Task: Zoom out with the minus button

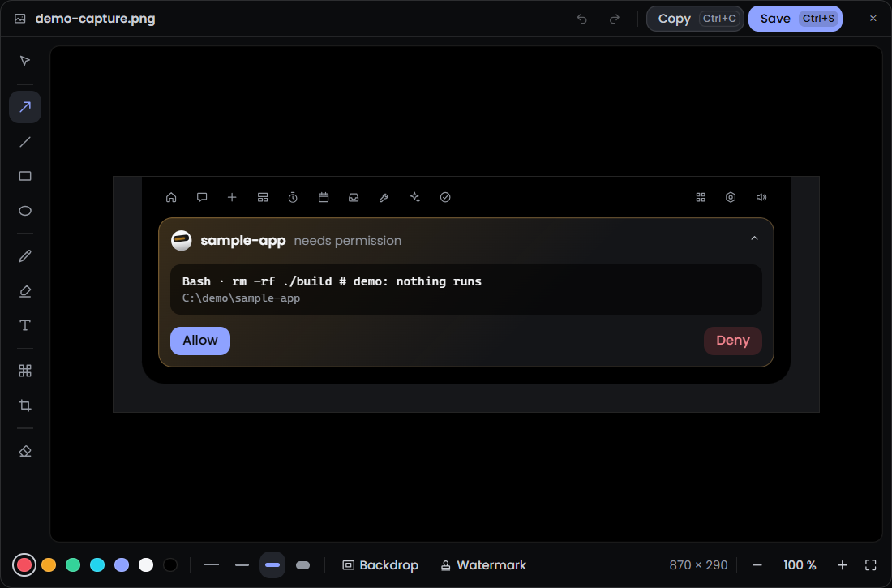Action: coord(757,565)
